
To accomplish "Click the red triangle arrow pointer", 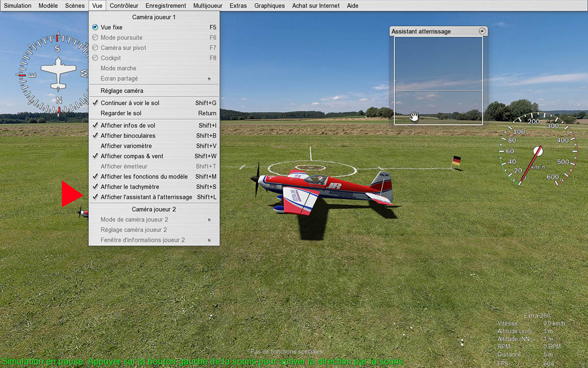I will coord(72,193).
